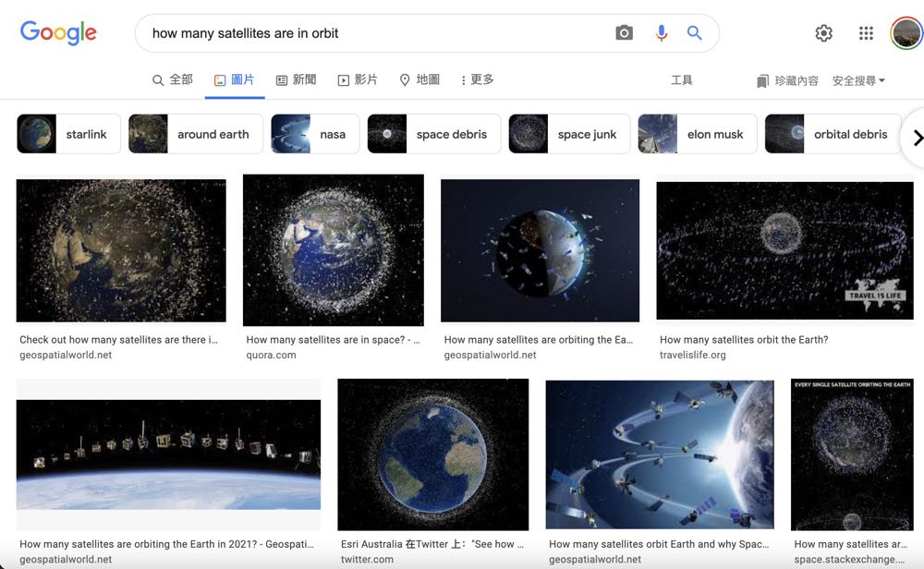Click the 工具 button
This screenshot has height=569, width=924.
pos(682,80)
